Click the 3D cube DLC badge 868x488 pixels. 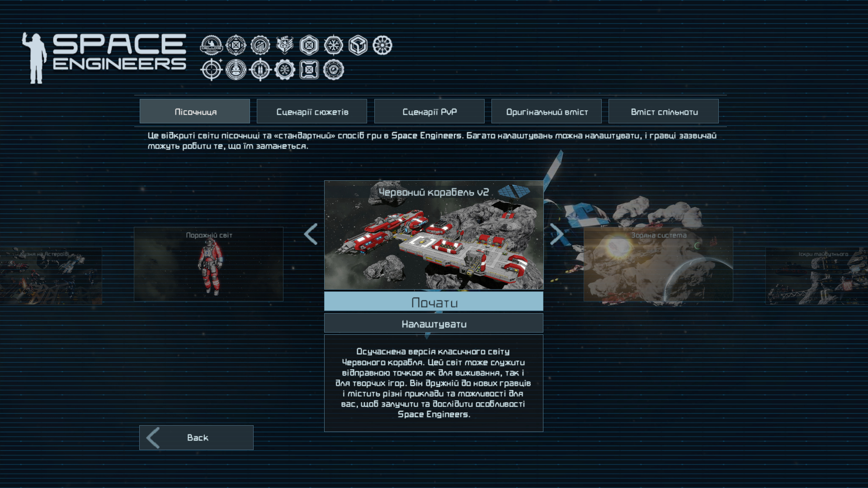tap(358, 46)
